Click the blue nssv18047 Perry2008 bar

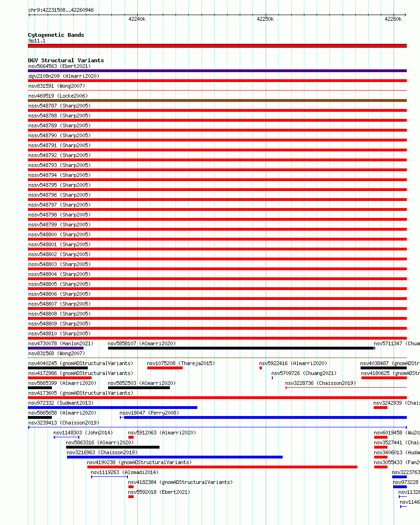click(x=264, y=417)
